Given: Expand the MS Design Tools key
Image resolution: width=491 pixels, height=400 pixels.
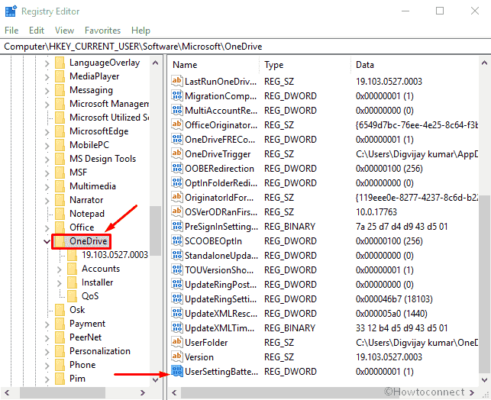Looking at the screenshot, I should 47,159.
